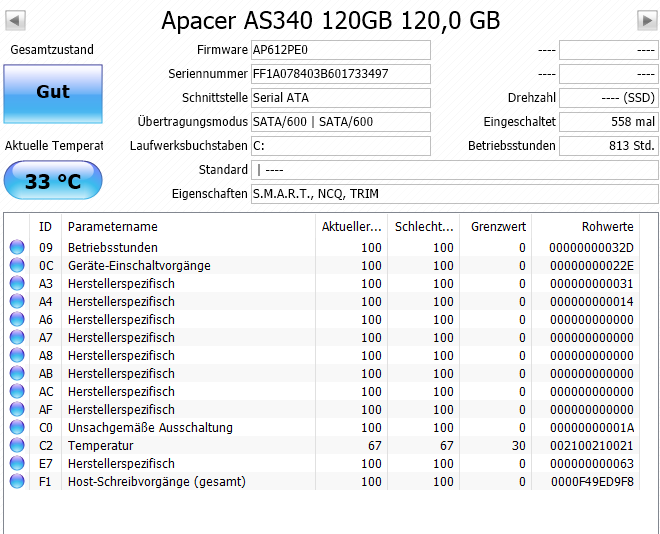Select status icon for attribute A6
Screen dimensions: 660x534
tap(17, 319)
